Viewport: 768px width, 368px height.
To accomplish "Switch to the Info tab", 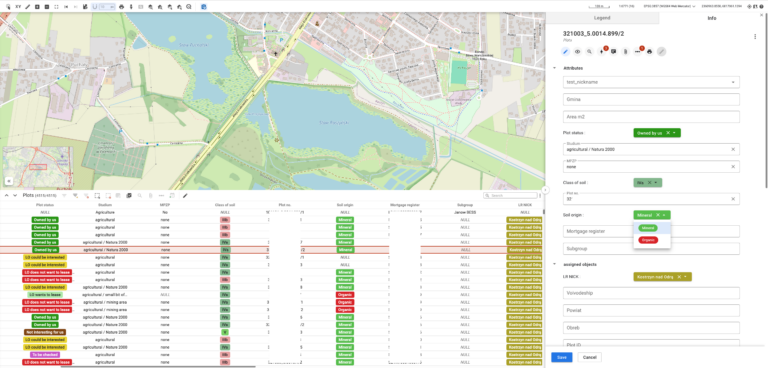I will coord(712,18).
